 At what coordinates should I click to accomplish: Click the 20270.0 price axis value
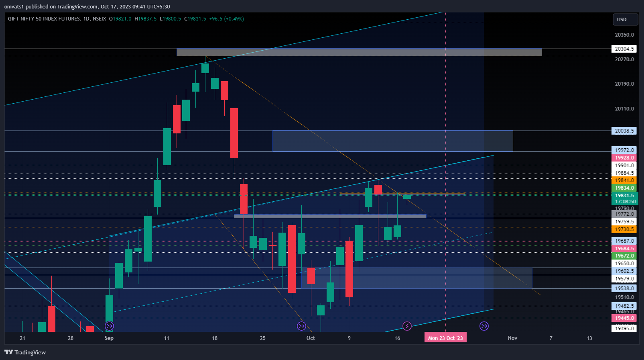click(624, 59)
